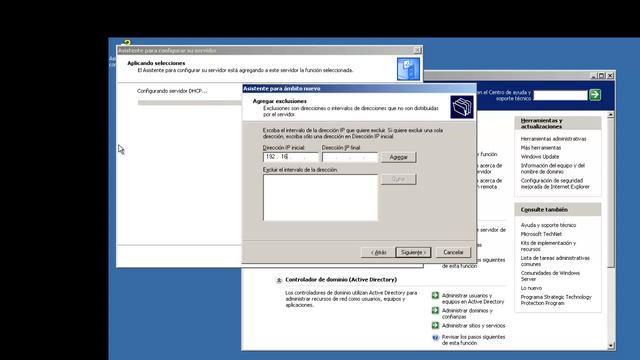Proceed with the Siguiente button
The width and height of the screenshot is (640, 360).
pos(413,252)
